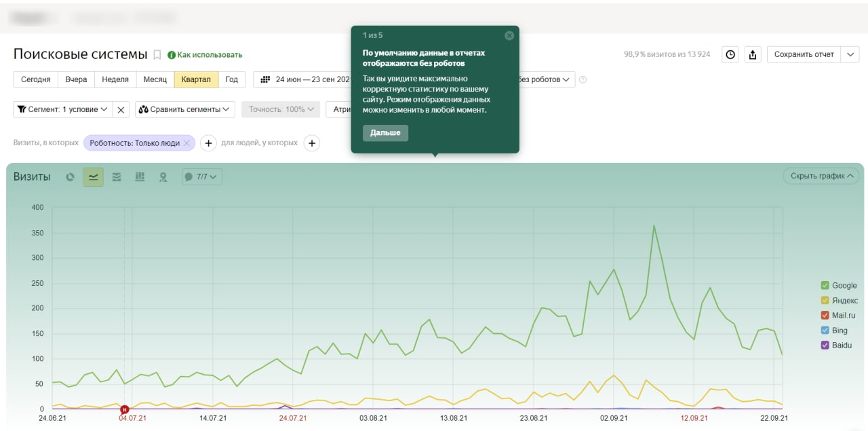Select the Вчера period tab
This screenshot has height=431, width=868.
point(76,79)
